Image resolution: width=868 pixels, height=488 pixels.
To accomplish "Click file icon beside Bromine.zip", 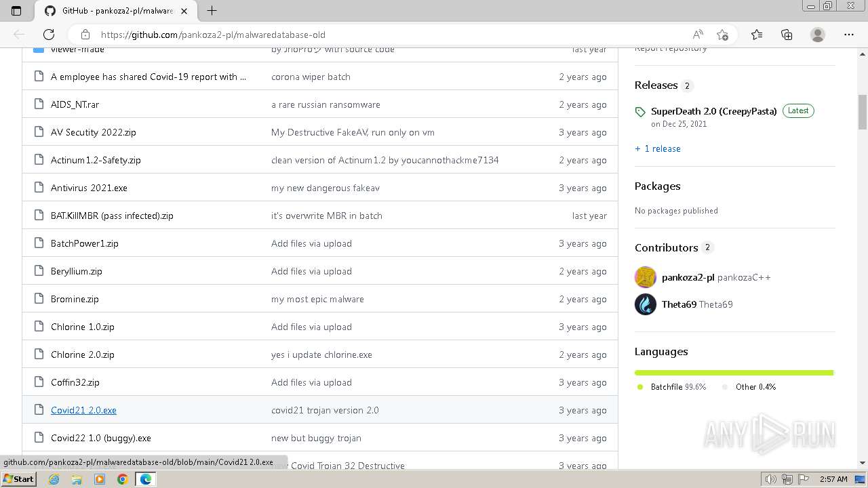I will pyautogui.click(x=39, y=299).
